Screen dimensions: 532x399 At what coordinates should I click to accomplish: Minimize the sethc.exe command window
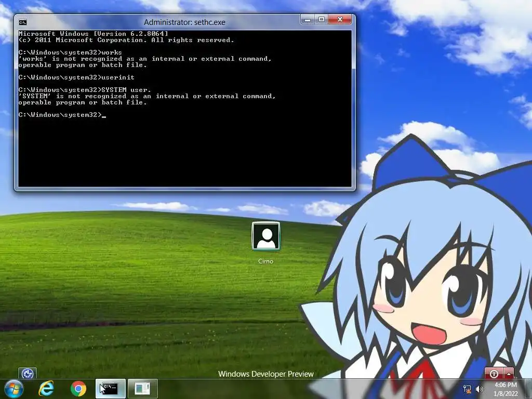tap(308, 20)
